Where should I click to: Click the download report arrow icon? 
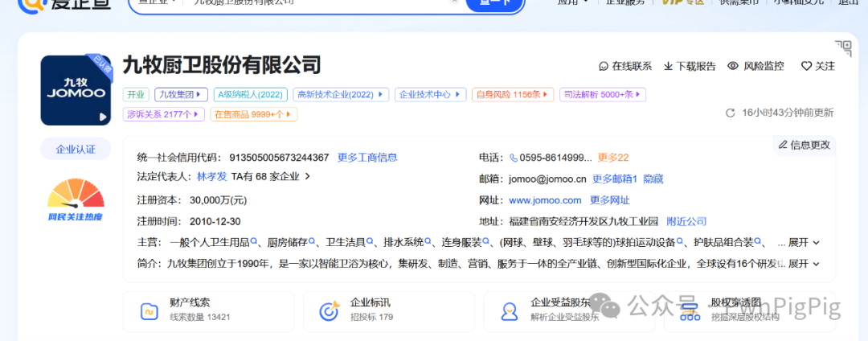click(x=668, y=67)
